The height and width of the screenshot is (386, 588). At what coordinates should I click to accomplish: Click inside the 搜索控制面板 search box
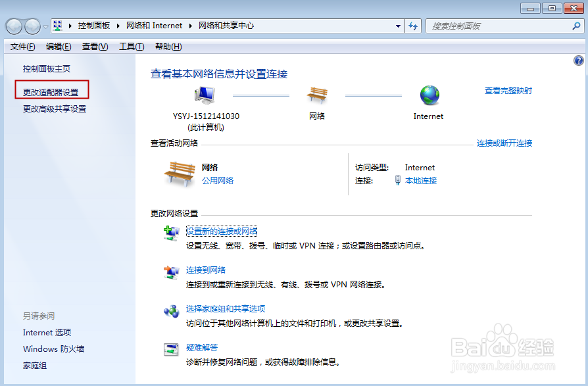pyautogui.click(x=506, y=26)
